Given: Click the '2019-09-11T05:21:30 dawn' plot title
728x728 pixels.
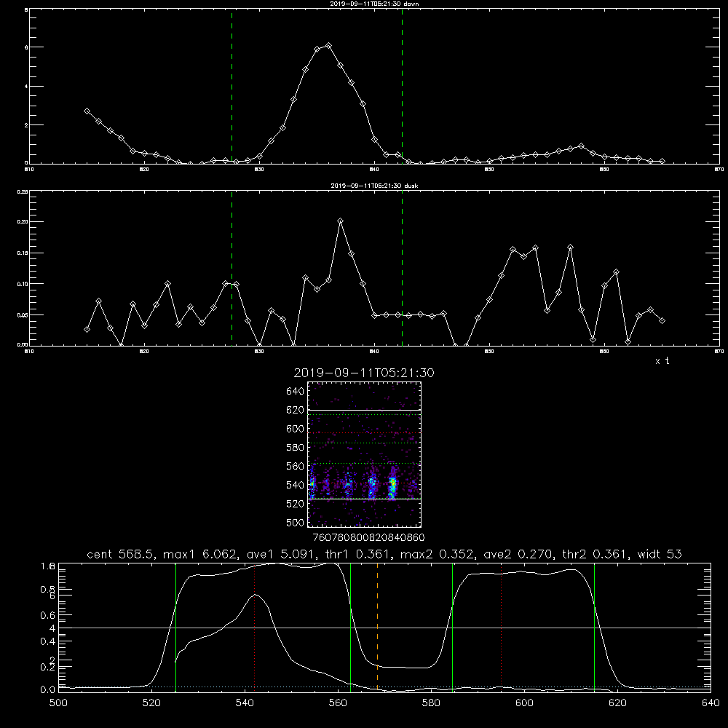Looking at the screenshot, I should 374,4.
